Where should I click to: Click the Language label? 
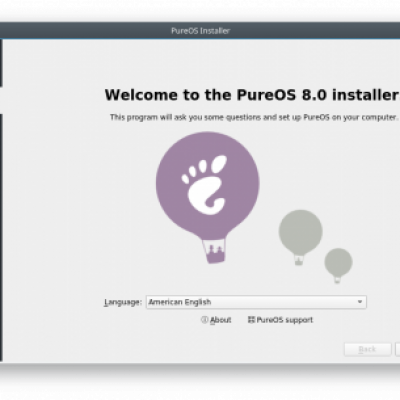123,302
